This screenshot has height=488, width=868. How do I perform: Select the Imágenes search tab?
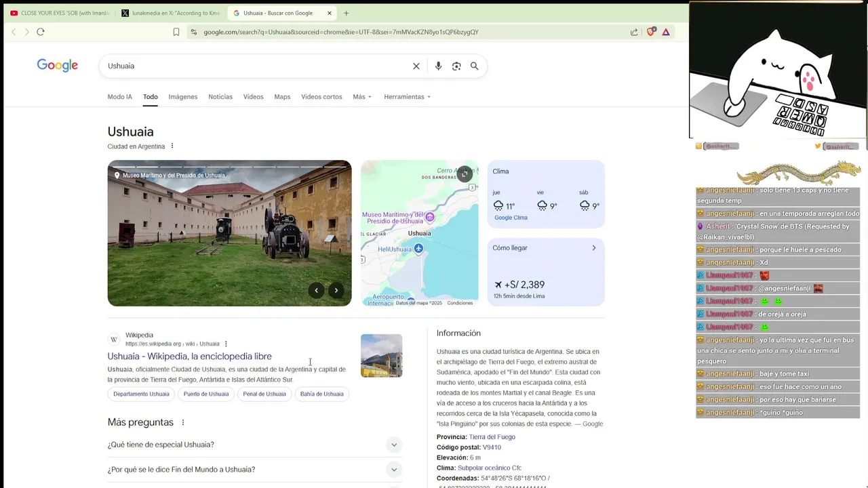183,97
